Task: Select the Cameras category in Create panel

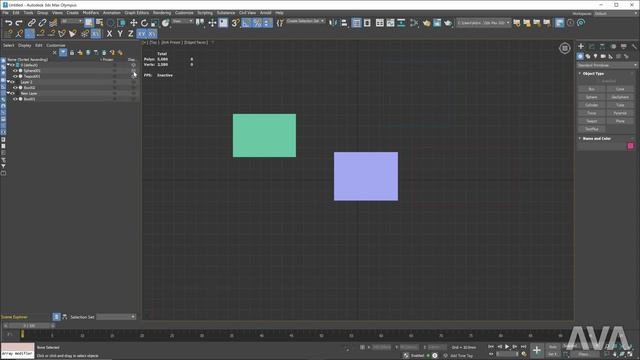Action: [603, 56]
